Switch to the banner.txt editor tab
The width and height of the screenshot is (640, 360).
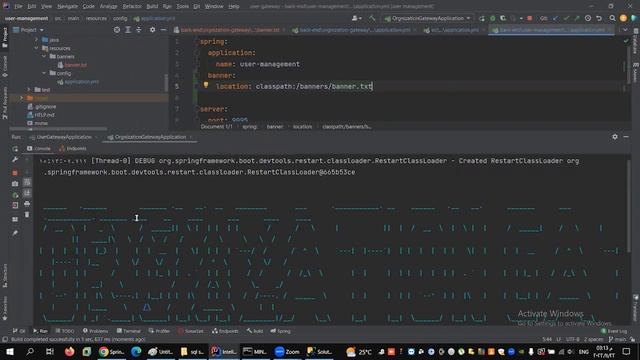(230, 30)
